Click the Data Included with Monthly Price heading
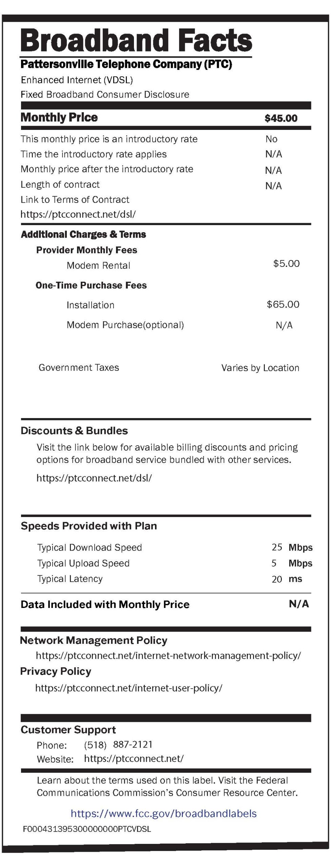The width and height of the screenshot is (331, 868). click(x=105, y=605)
